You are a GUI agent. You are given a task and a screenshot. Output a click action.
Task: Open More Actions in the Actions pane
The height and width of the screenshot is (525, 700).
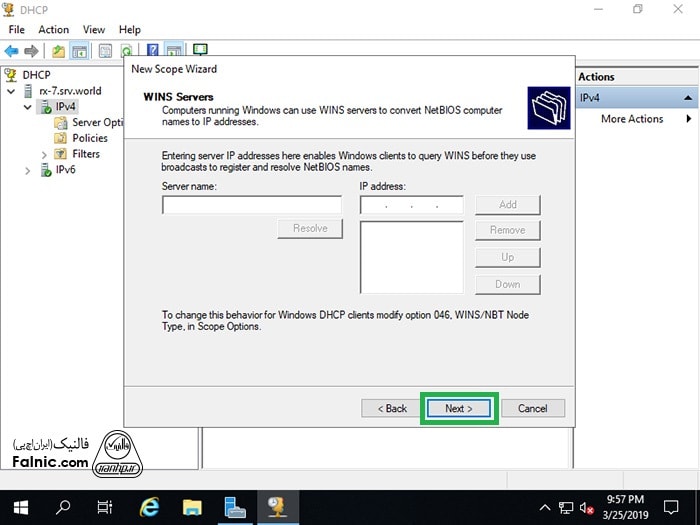(632, 119)
